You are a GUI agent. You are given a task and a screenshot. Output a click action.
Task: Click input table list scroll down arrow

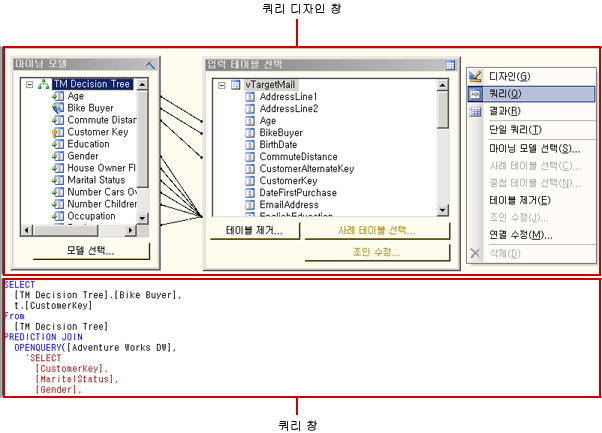click(x=443, y=210)
